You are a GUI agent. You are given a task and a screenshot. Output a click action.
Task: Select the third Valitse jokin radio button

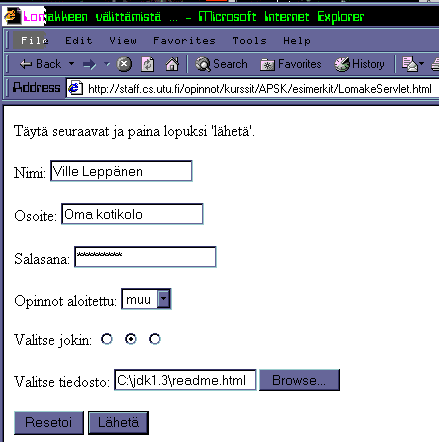(155, 339)
